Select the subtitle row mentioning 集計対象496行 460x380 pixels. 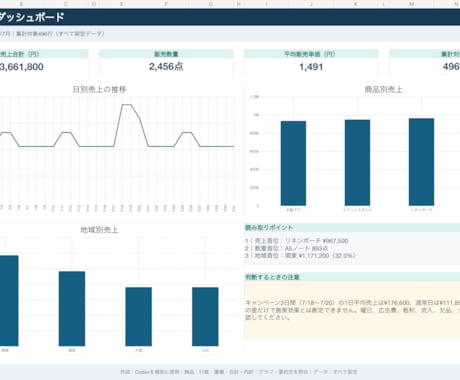[x=230, y=34]
